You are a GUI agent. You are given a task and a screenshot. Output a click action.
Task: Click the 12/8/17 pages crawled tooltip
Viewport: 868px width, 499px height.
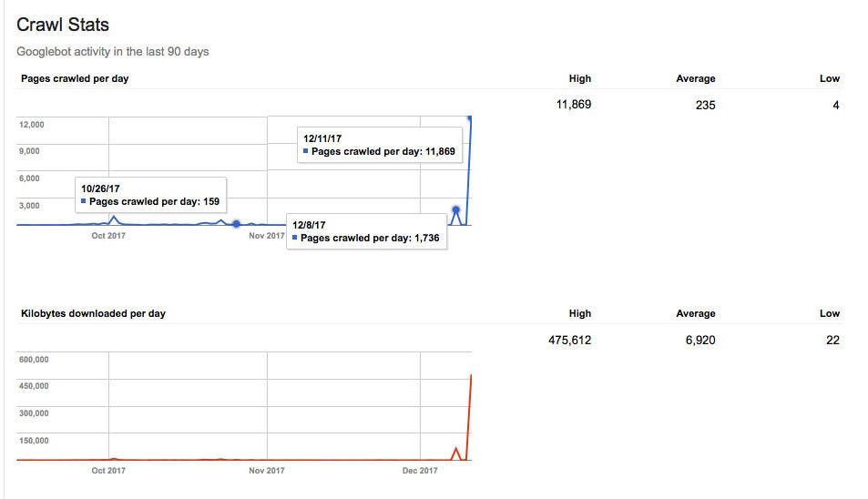coord(366,230)
